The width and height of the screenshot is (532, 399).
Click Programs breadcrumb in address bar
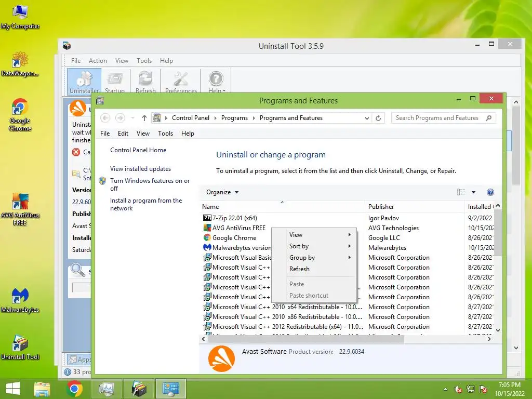click(234, 118)
